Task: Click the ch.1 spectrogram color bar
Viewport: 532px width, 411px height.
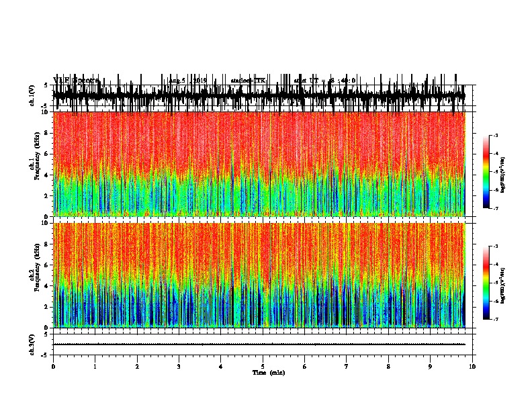Action: pos(486,172)
